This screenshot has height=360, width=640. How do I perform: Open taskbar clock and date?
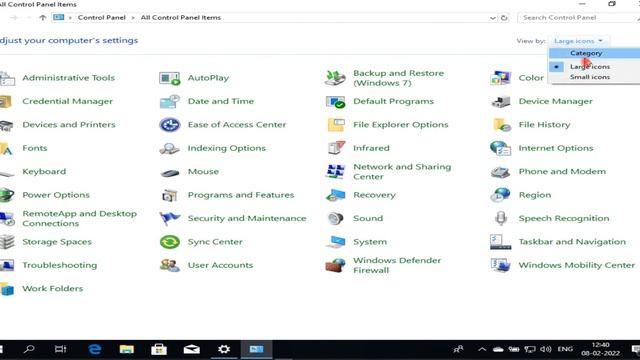(x=600, y=349)
